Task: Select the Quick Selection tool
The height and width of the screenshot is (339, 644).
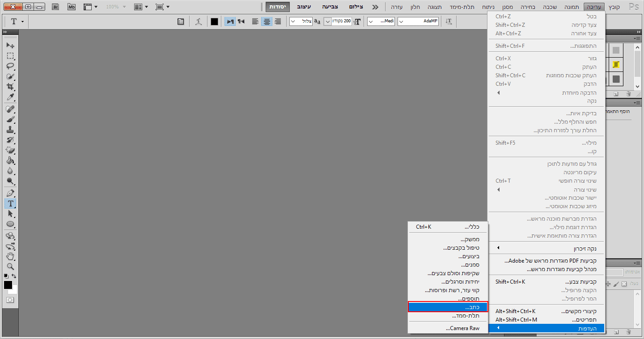Action: 10,76
